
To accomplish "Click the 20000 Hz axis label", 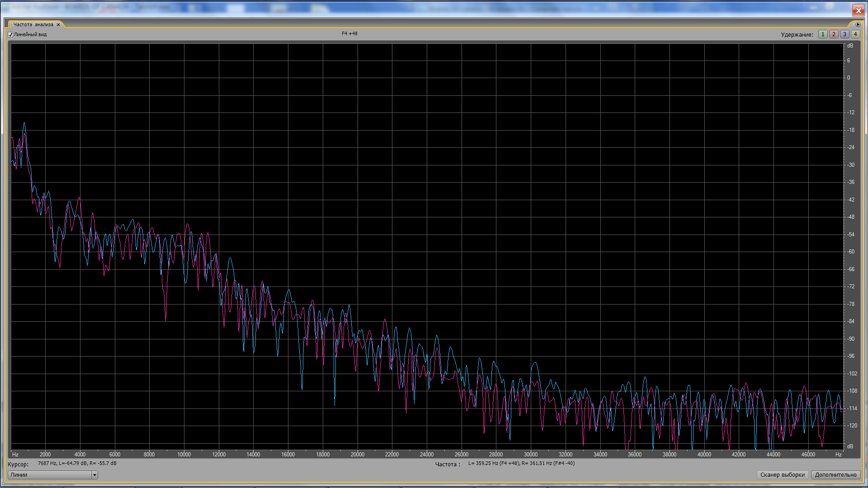I will pyautogui.click(x=357, y=455).
